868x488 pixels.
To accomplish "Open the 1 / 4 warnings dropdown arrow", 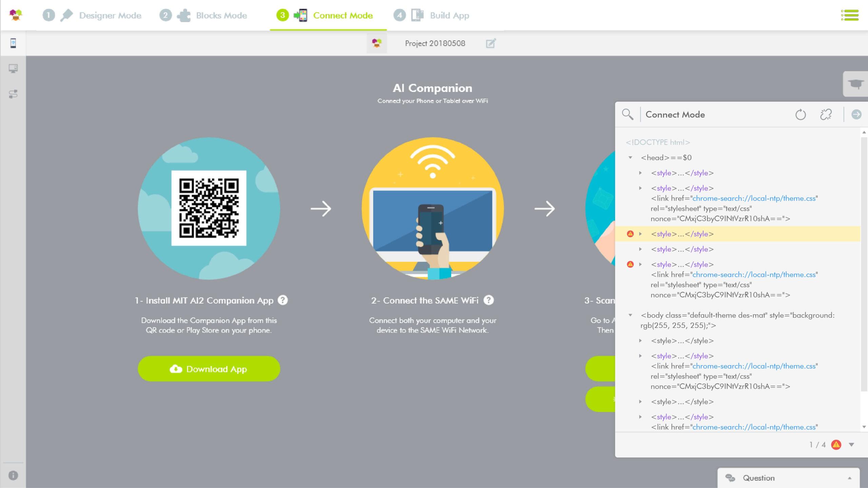I will (x=851, y=445).
